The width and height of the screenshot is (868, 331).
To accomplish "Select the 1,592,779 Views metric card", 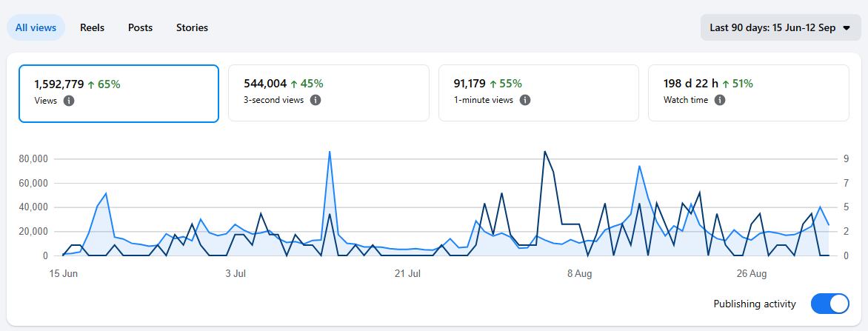I will point(118,93).
